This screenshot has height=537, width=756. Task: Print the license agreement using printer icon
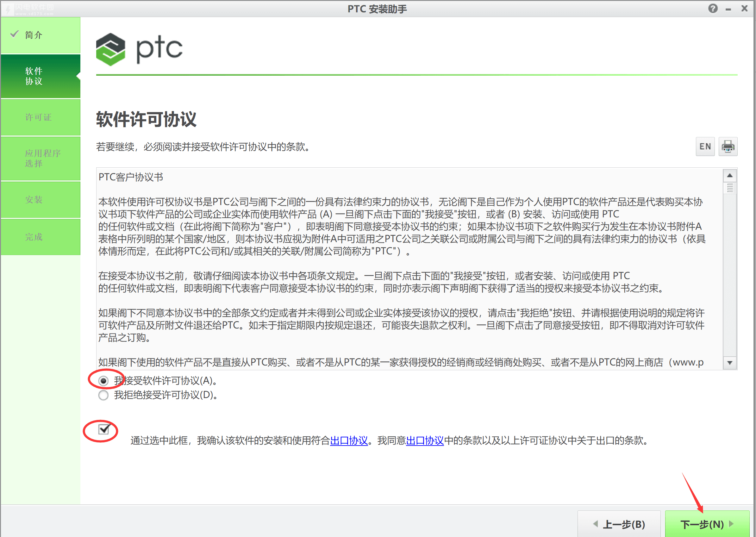[x=728, y=147]
